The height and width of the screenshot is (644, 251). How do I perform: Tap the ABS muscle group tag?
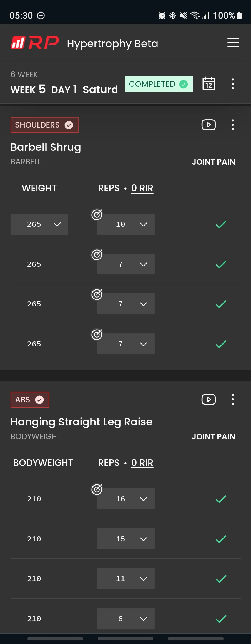click(x=30, y=400)
